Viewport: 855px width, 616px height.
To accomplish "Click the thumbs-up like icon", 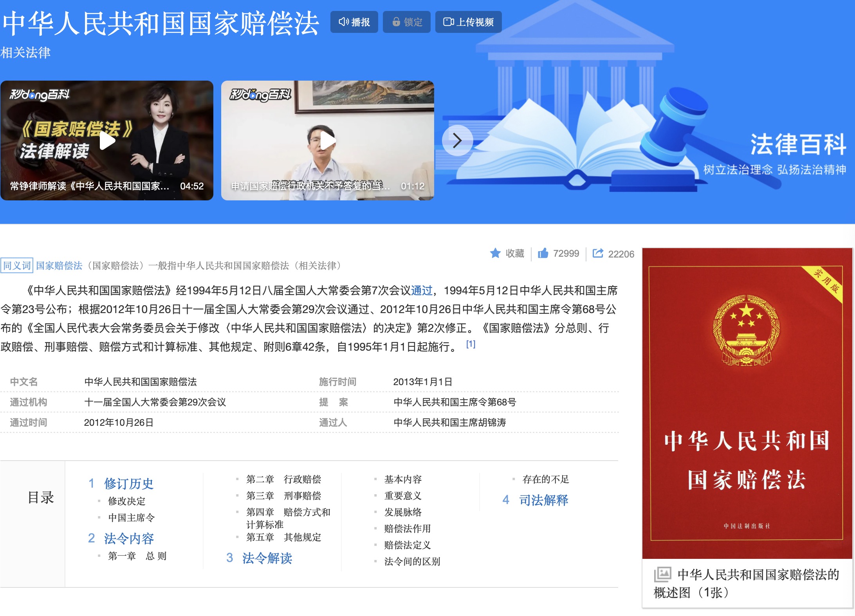I will click(x=542, y=253).
